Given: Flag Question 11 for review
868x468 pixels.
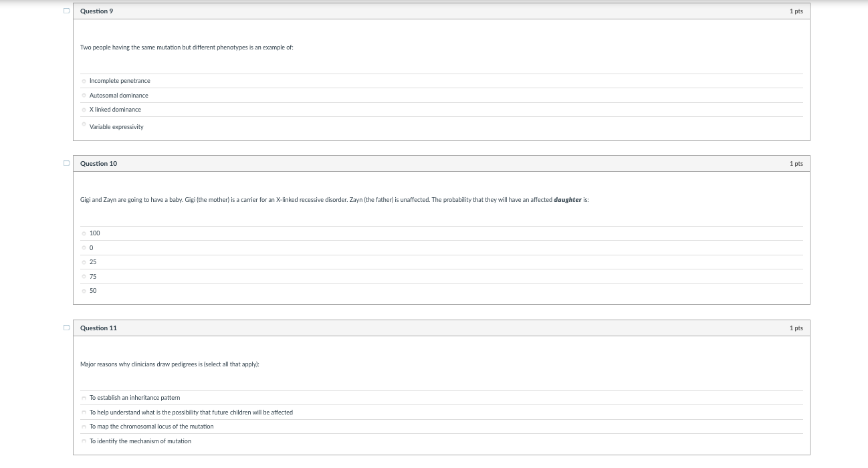Looking at the screenshot, I should (x=66, y=328).
